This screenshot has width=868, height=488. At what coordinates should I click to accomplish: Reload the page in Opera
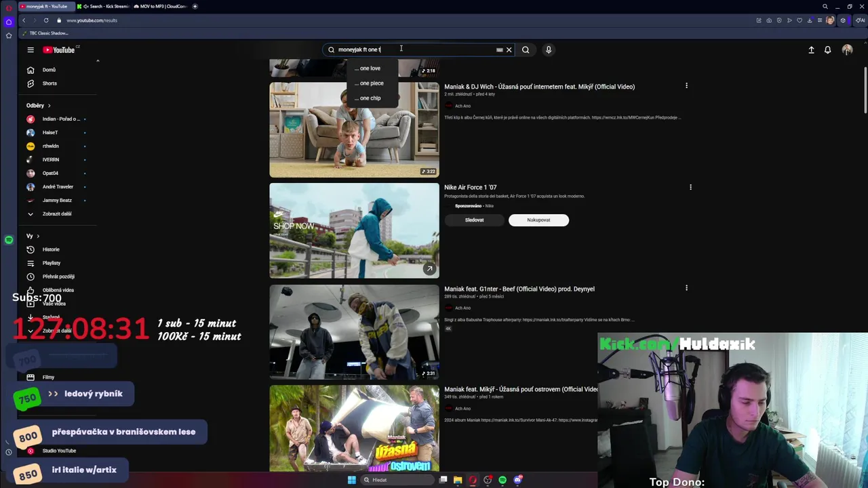pyautogui.click(x=46, y=20)
